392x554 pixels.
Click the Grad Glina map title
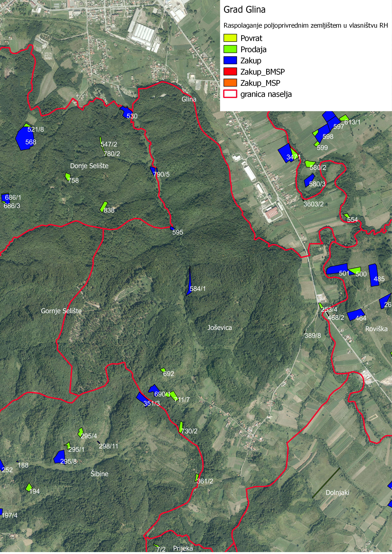point(244,10)
